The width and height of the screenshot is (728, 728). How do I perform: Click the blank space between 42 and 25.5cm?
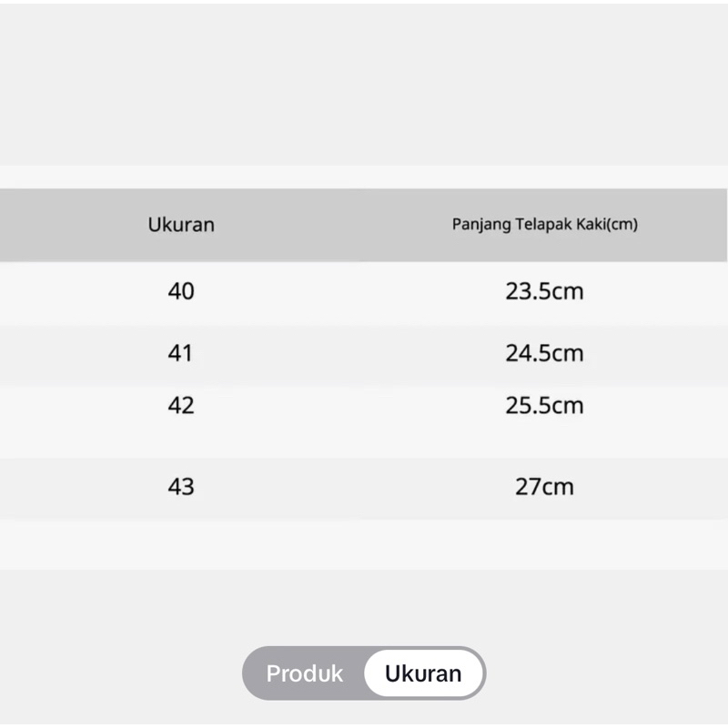tap(355, 405)
